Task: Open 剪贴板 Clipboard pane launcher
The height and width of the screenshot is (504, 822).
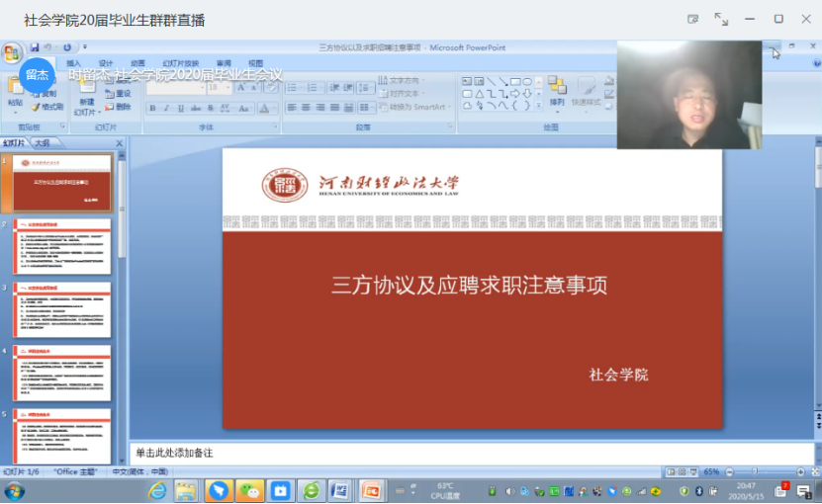Action: (62, 126)
